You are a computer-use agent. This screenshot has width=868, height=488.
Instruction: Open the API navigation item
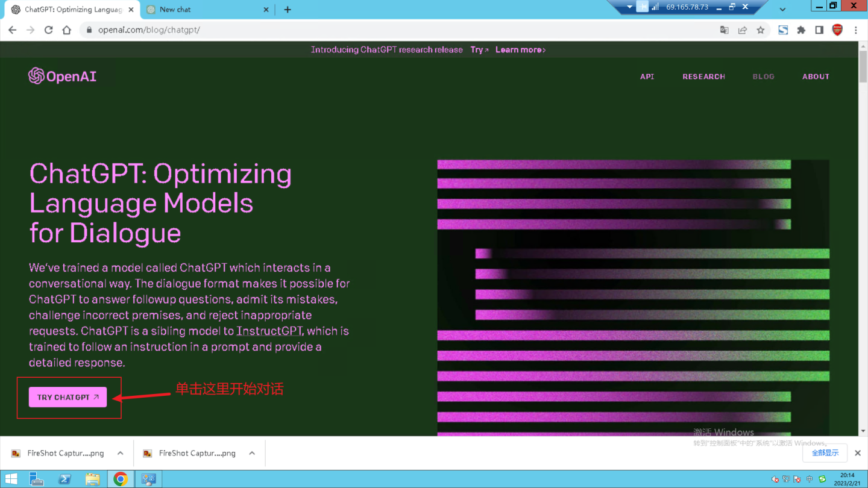click(647, 77)
